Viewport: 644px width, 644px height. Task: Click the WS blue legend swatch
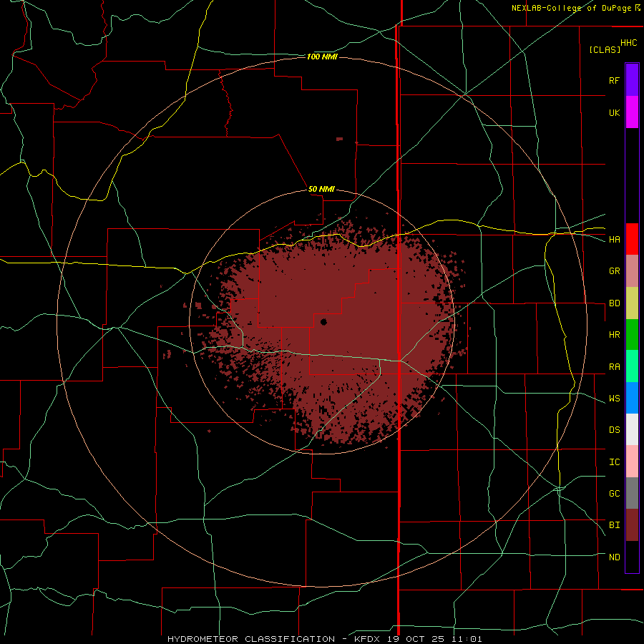(x=632, y=398)
